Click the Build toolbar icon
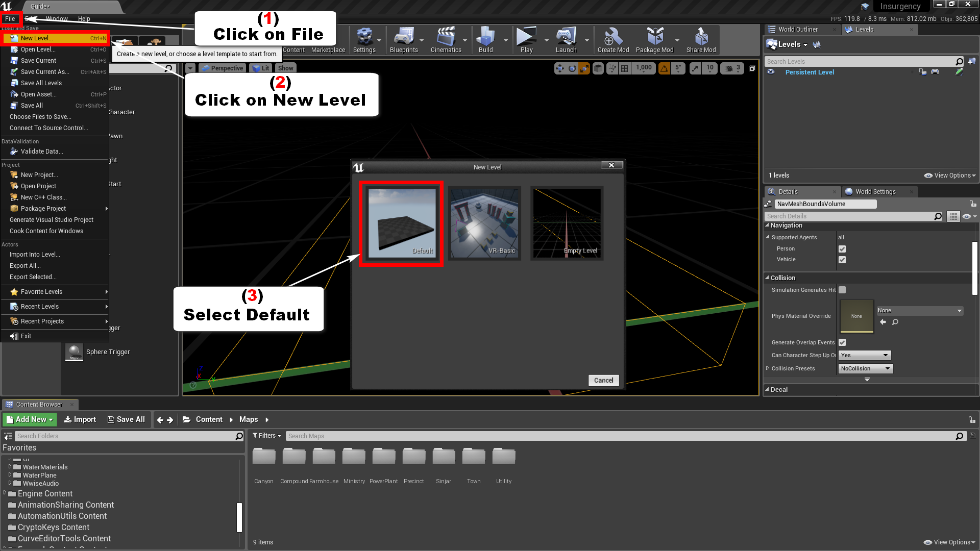 click(x=485, y=40)
